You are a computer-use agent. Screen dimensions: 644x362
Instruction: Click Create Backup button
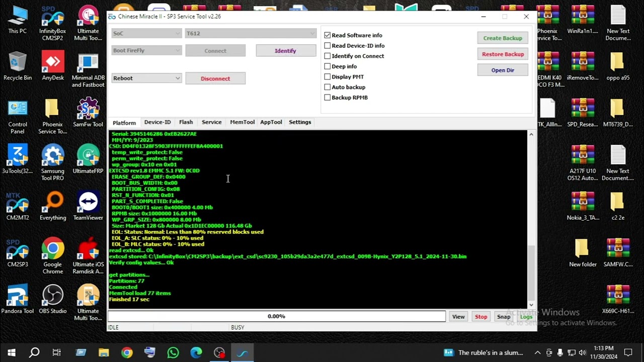coord(503,38)
